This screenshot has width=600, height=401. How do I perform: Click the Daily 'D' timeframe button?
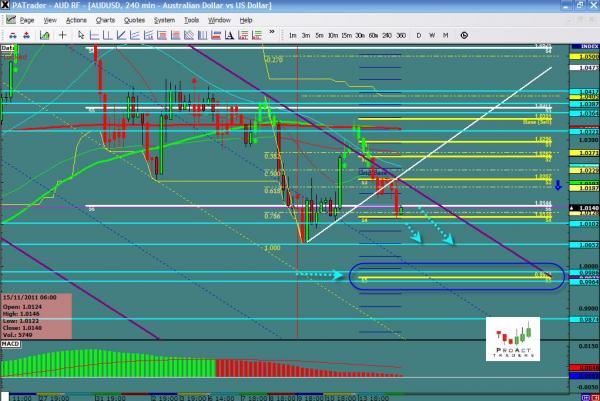click(x=417, y=35)
